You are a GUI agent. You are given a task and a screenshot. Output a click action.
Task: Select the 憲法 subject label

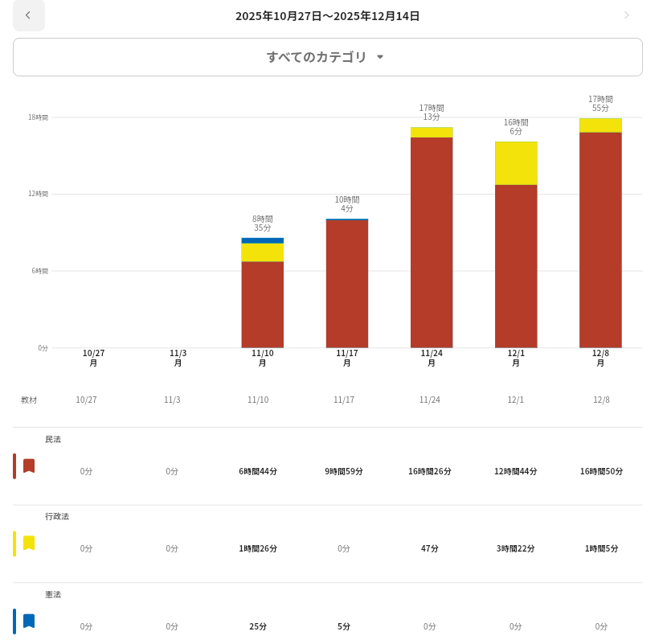click(53, 595)
